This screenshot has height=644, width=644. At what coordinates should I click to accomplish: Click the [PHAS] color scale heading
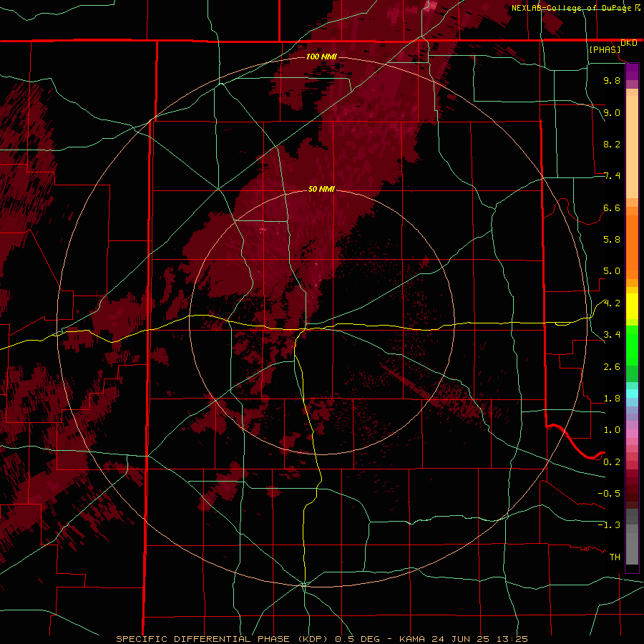click(605, 50)
